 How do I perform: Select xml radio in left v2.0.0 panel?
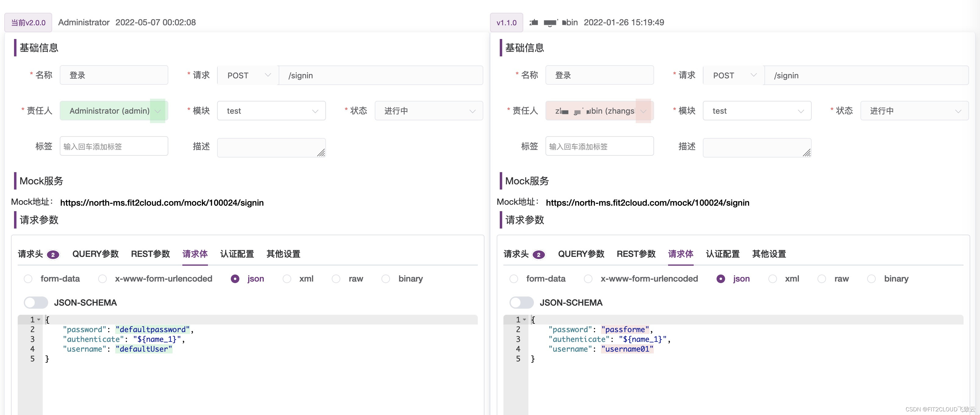tap(287, 279)
